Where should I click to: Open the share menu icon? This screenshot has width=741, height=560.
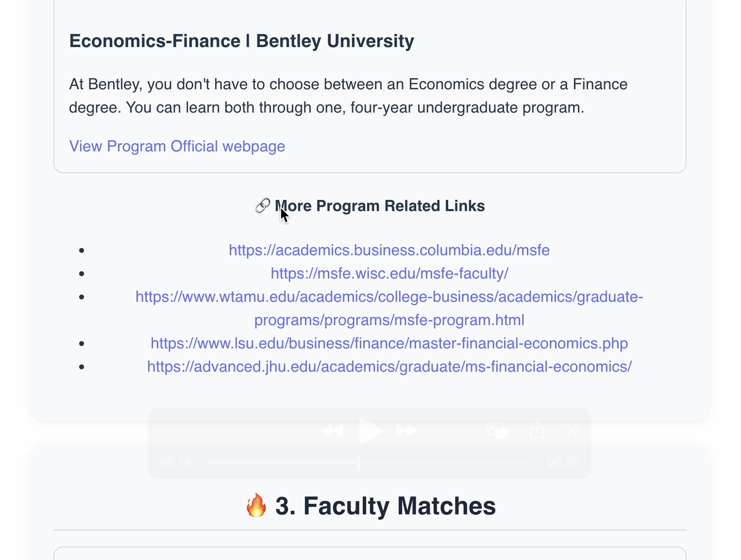coord(537,430)
